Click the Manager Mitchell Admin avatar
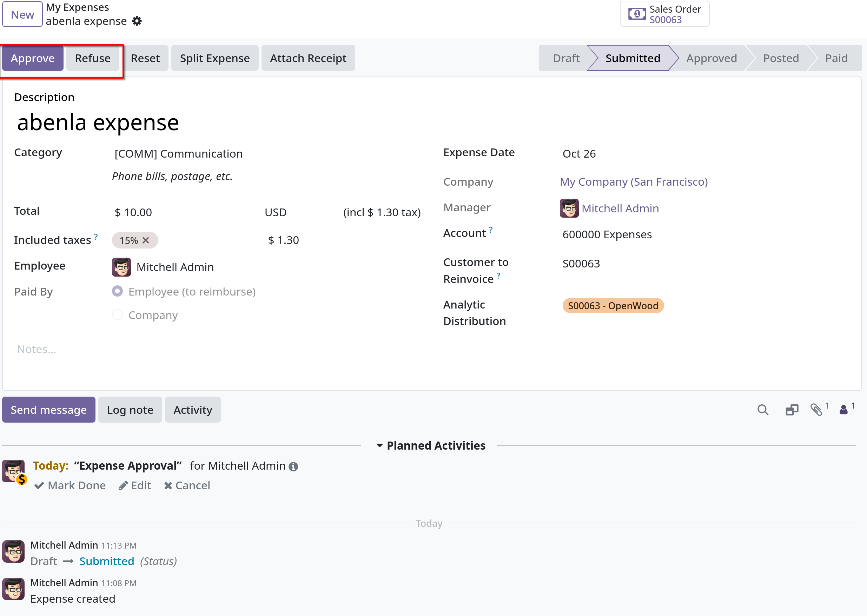 click(x=569, y=208)
